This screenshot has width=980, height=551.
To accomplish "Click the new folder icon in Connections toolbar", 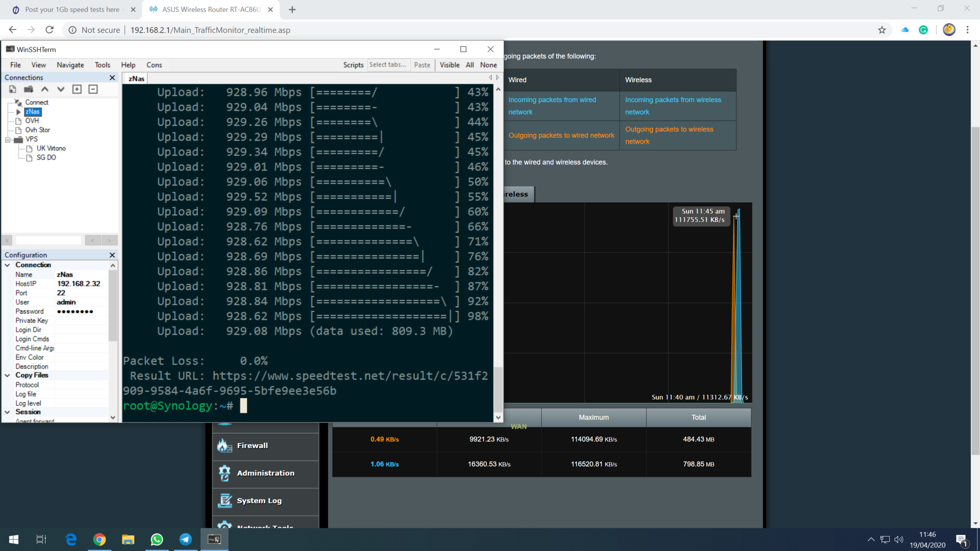I will coord(29,89).
